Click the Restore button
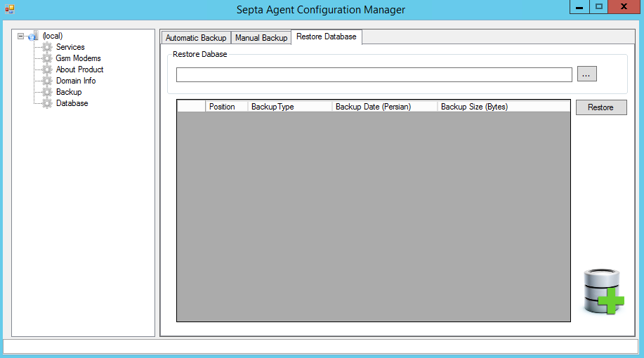This screenshot has width=644, height=358. click(601, 107)
